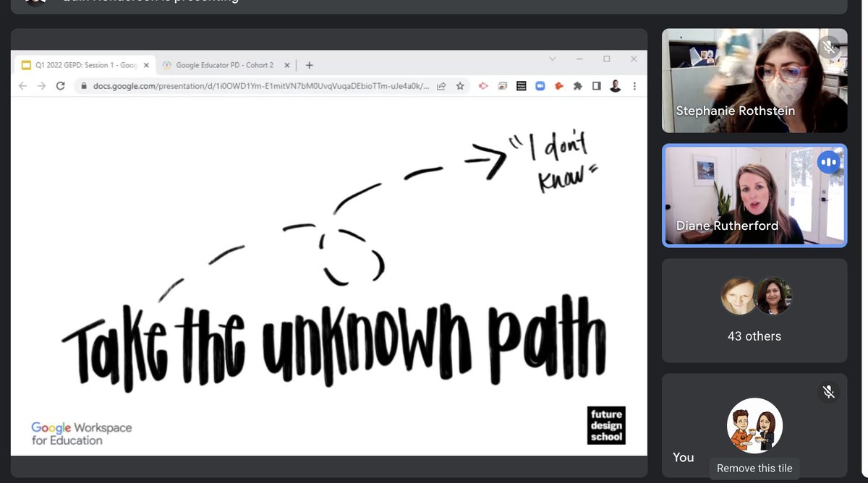This screenshot has width=868, height=483.
Task: Open Chrome three-dot menu
Action: point(634,86)
